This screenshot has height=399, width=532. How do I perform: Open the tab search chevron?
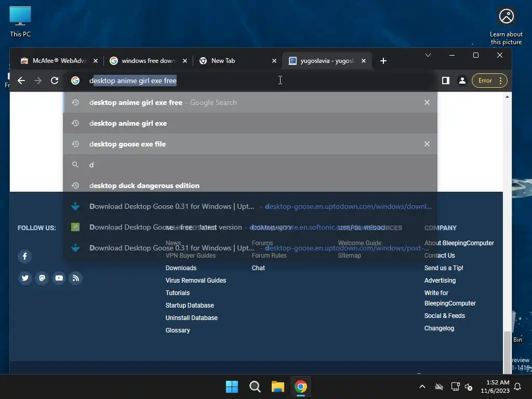[428, 55]
